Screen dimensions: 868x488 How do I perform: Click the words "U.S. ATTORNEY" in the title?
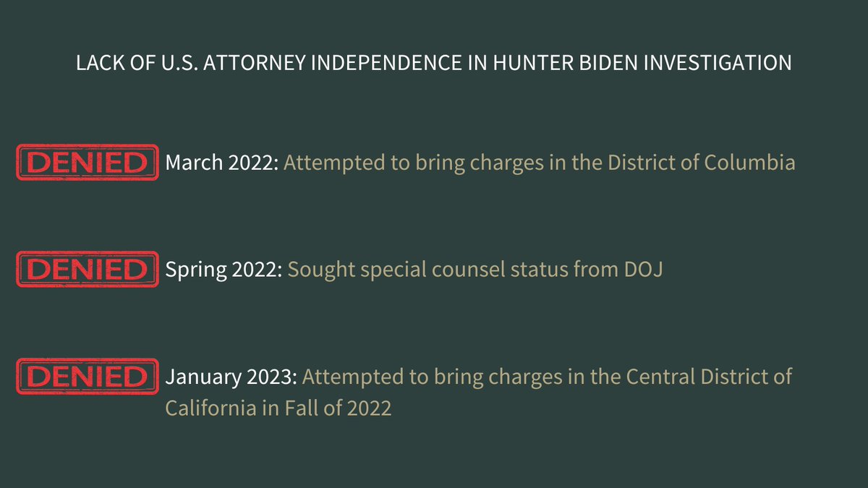click(191, 63)
